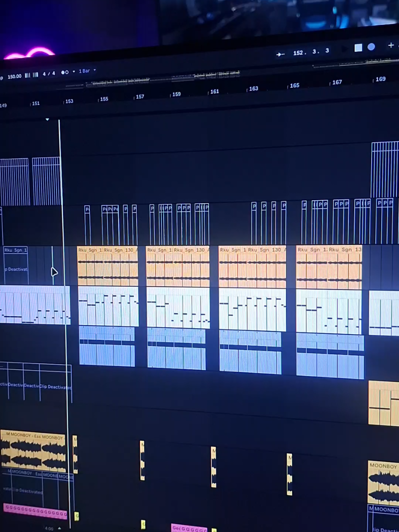Select the pink G note clip at left
This screenshot has width=399, height=532.
(35, 511)
